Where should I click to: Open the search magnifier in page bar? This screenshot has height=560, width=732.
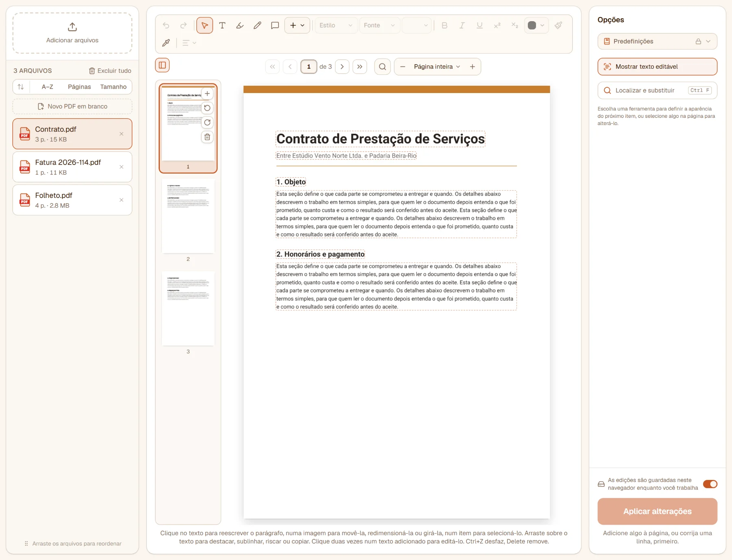[382, 67]
